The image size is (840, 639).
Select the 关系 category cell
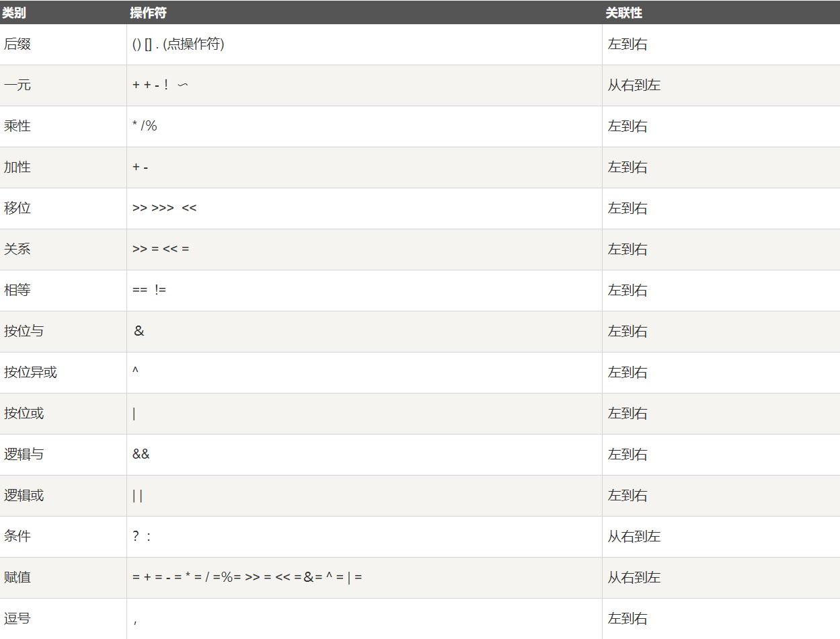click(63, 250)
